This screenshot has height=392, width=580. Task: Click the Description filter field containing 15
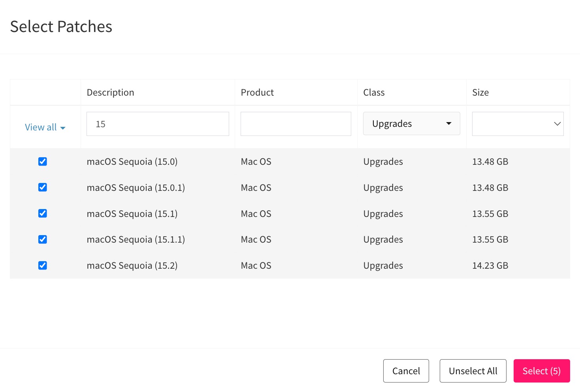[158, 124]
